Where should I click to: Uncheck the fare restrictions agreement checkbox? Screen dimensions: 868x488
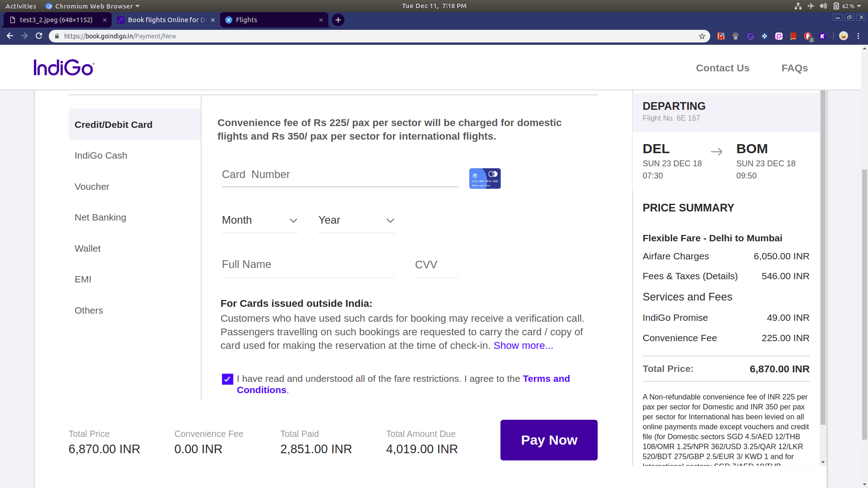pos(227,379)
